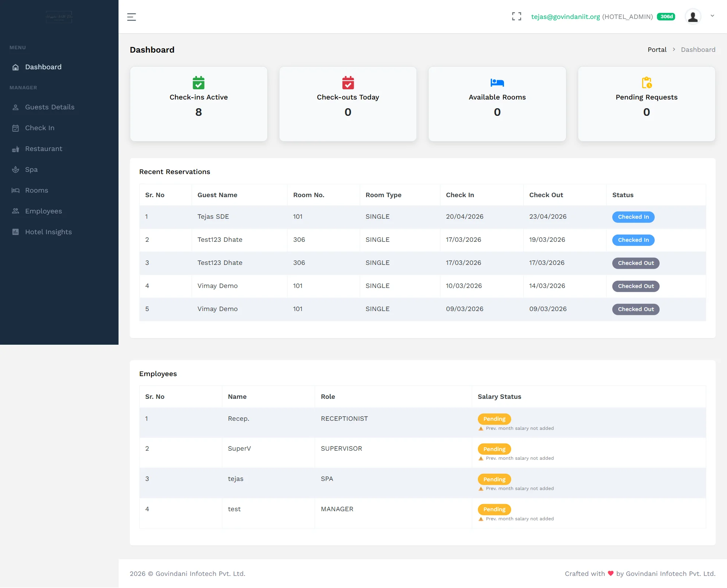The image size is (727, 588).
Task: Click Portal breadcrumb link
Action: pyautogui.click(x=657, y=50)
